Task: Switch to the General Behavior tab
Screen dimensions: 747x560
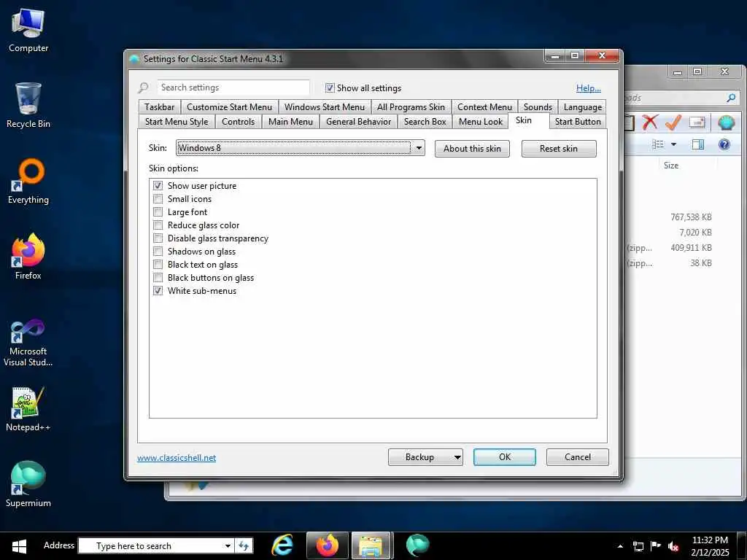Action: click(x=358, y=122)
